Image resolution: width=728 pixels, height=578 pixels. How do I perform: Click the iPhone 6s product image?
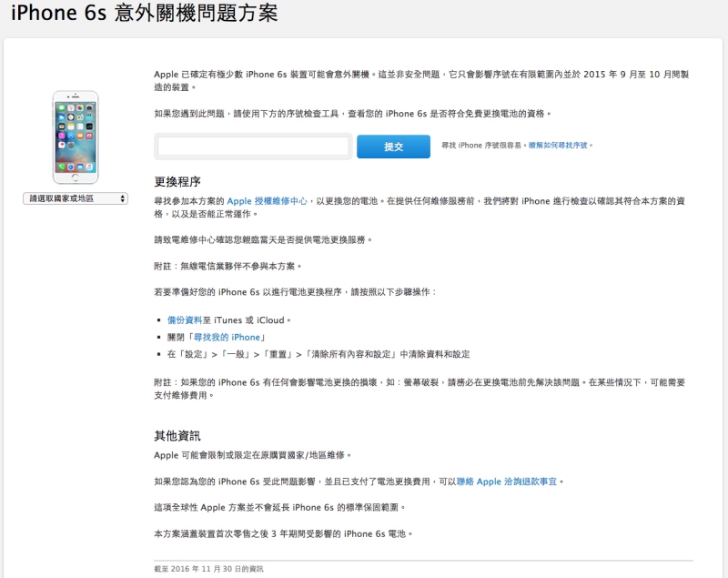pos(76,137)
